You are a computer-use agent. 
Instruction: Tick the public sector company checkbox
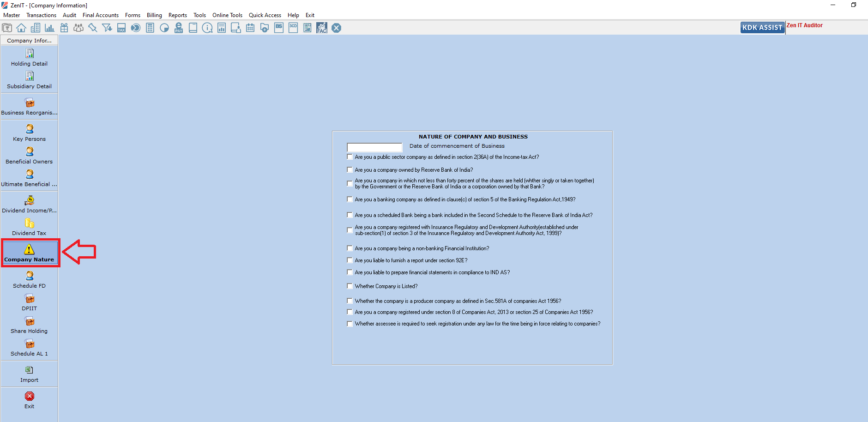[350, 157]
